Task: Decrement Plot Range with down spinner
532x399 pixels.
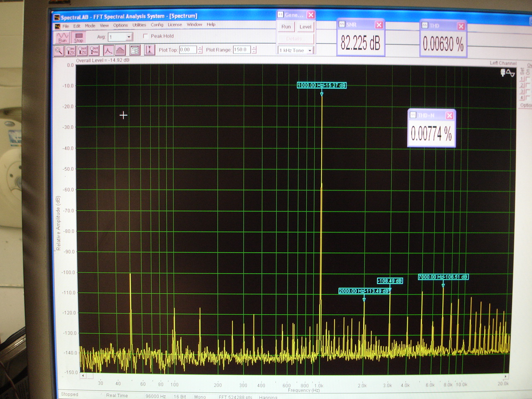Action: [x=254, y=52]
